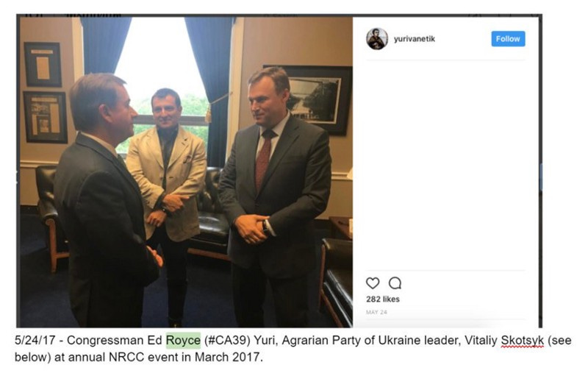Click the 5/24/17 date in caption

click(x=35, y=341)
